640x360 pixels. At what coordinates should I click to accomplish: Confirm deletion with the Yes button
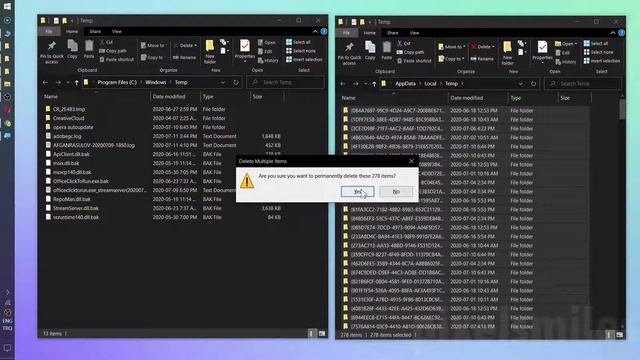[357, 191]
